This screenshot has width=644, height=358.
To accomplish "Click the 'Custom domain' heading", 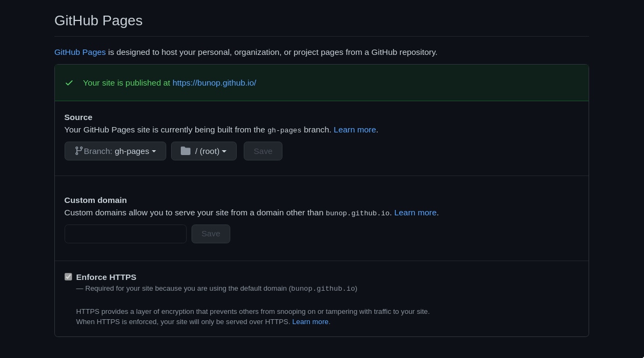I will tap(96, 200).
